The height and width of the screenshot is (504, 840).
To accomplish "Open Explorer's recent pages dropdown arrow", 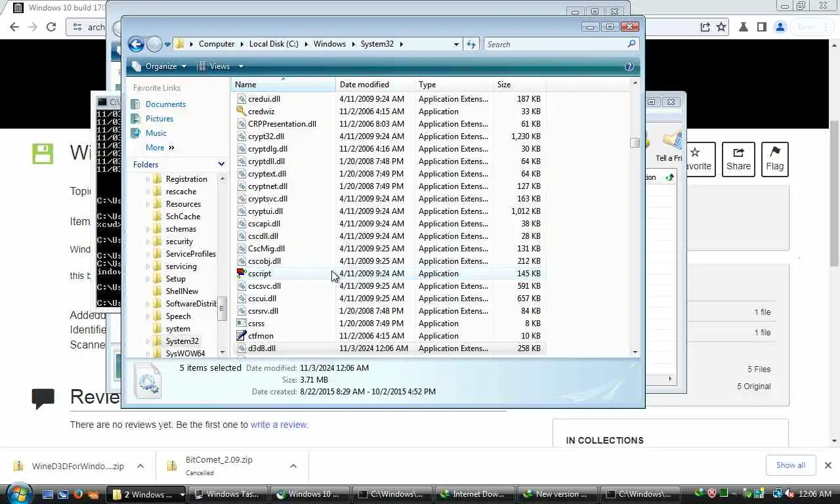I will click(167, 45).
